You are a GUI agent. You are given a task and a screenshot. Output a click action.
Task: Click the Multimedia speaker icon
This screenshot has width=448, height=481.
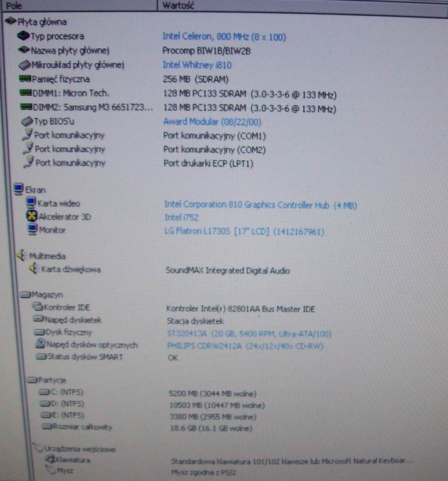(x=22, y=256)
